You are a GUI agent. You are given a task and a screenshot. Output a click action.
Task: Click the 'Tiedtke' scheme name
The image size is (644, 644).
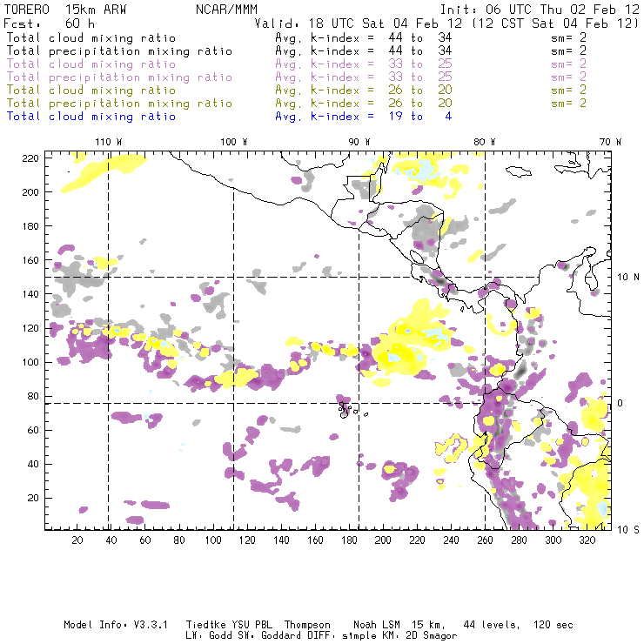pos(206,625)
